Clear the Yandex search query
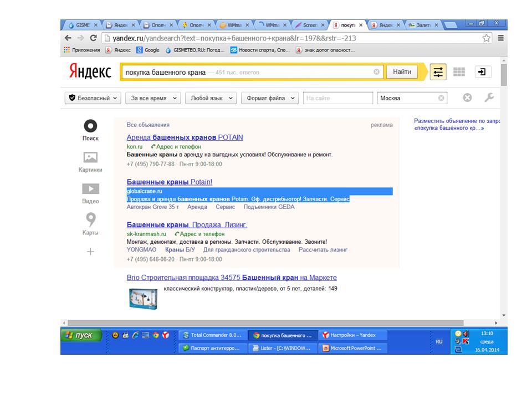The width and height of the screenshot is (532, 399). pos(376,72)
